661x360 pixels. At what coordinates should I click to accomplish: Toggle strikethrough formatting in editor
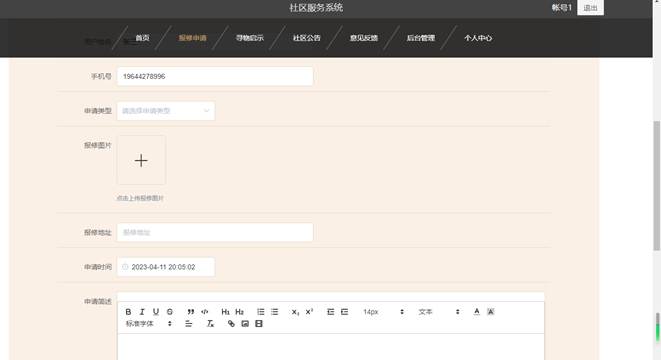point(169,312)
